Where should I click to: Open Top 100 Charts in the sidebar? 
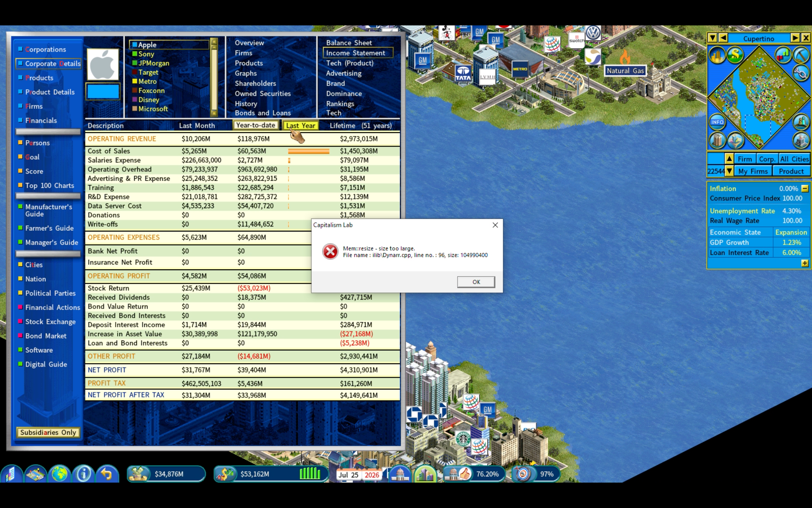click(x=49, y=185)
